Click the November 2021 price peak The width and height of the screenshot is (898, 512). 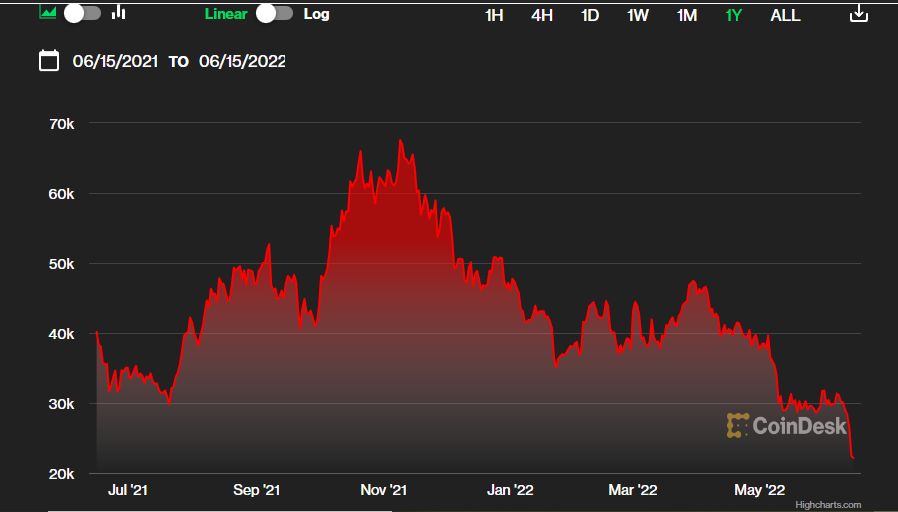pyautogui.click(x=400, y=142)
